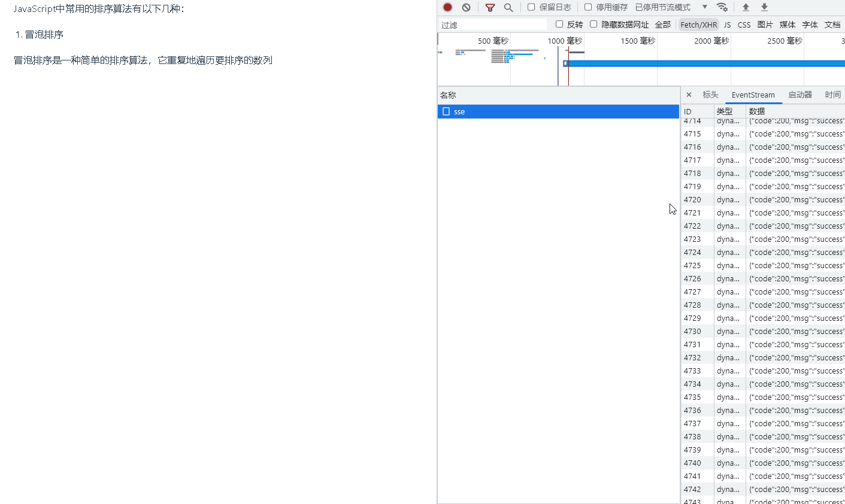Apply the 全部 filter chip
This screenshot has height=504, width=845.
point(663,25)
